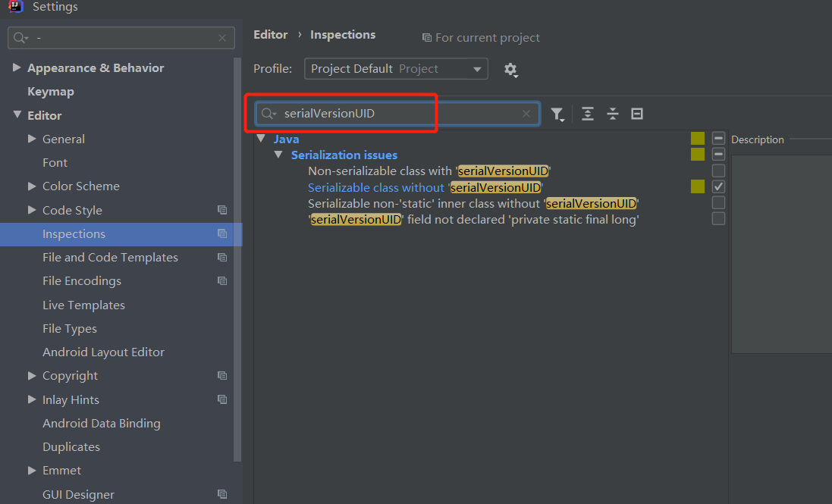This screenshot has width=832, height=504.
Task: Collapse the Java inspections node
Action: (x=261, y=139)
